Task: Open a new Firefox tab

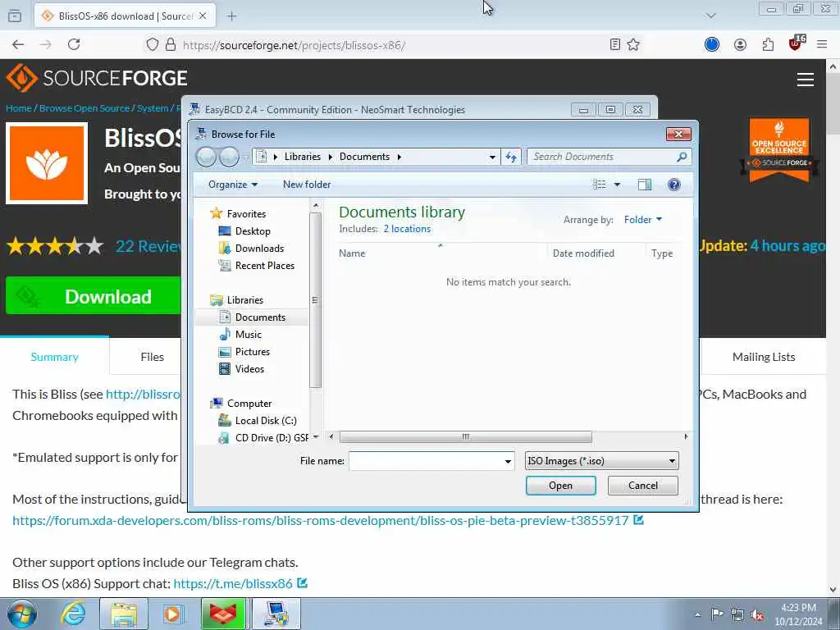Action: 231,16
